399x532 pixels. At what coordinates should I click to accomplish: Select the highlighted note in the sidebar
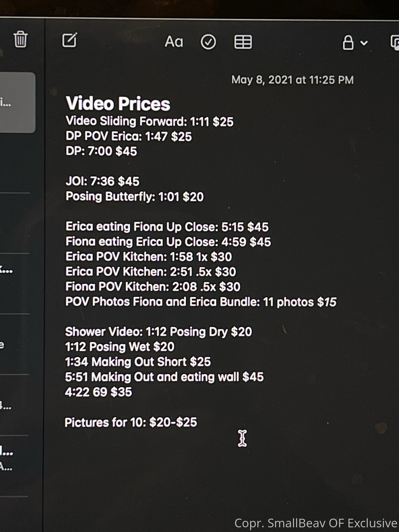coord(17,103)
